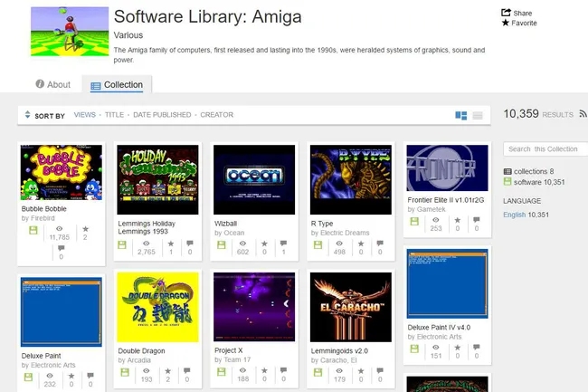Sort the collection by Views
Screen dimensions: 588x392
(x=85, y=115)
